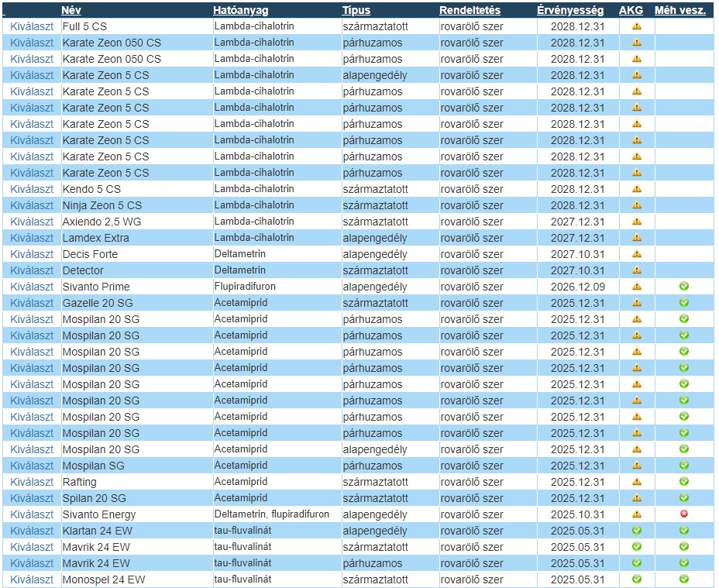Image resolution: width=719 pixels, height=588 pixels.
Task: Sort by the AKG column header
Action: click(631, 10)
